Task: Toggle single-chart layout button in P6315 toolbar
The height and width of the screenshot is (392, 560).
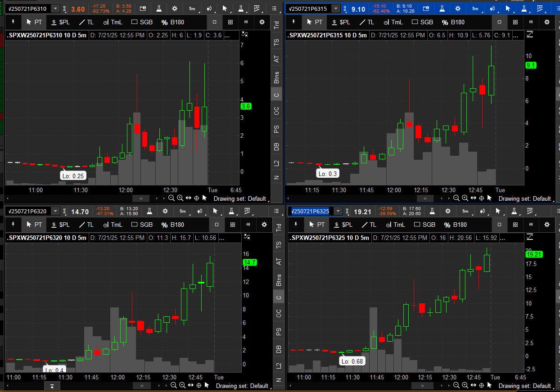Action: point(499,22)
